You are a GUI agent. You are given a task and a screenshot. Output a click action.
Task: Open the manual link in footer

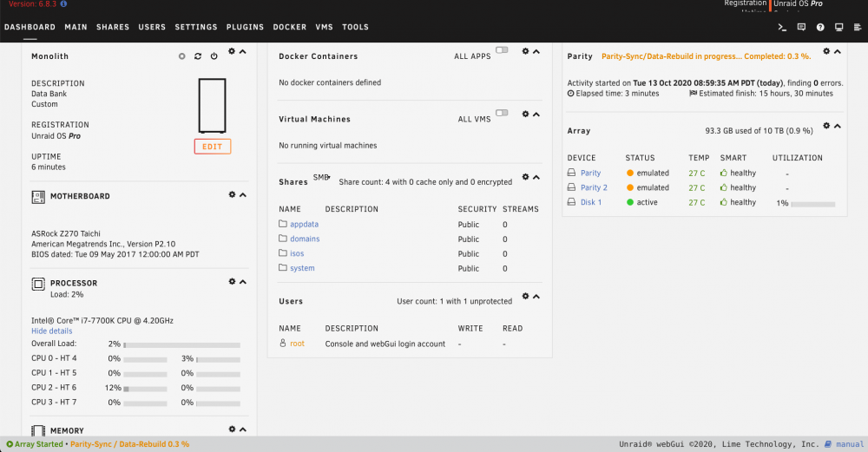pyautogui.click(x=850, y=444)
